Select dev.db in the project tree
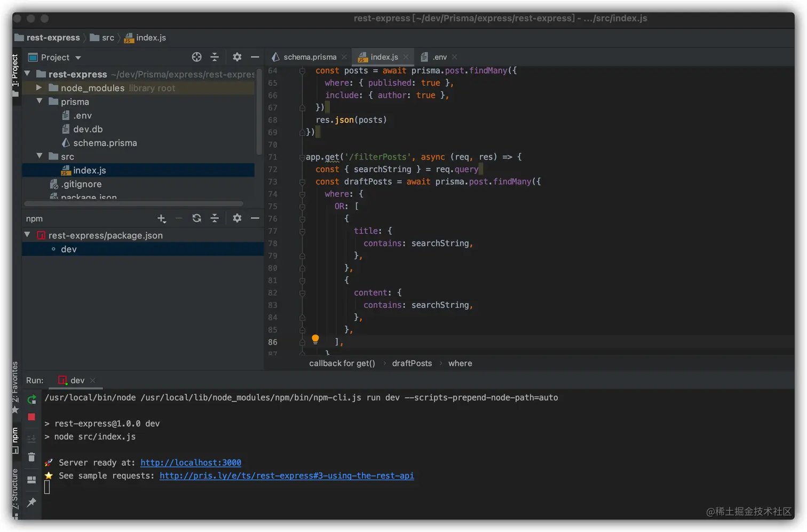The height and width of the screenshot is (532, 807). pyautogui.click(x=88, y=129)
